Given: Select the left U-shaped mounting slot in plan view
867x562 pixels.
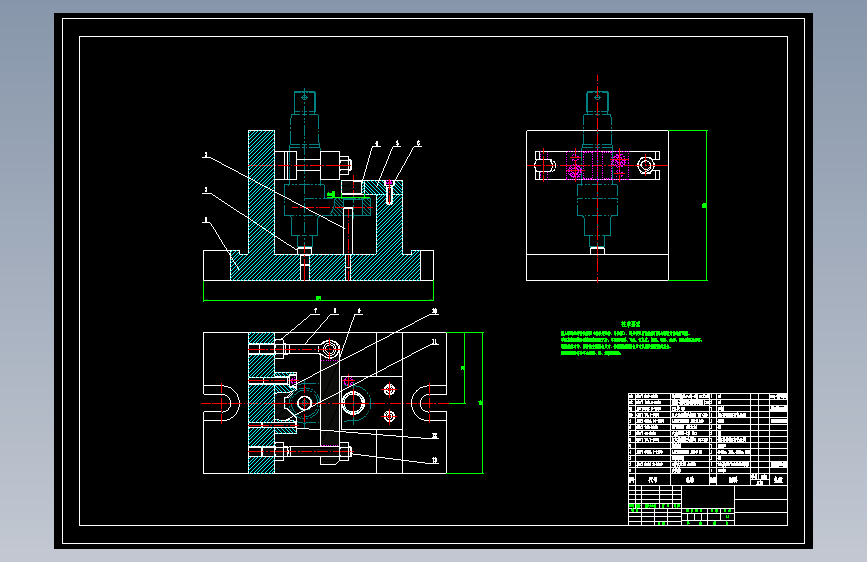Looking at the screenshot, I should [222, 403].
